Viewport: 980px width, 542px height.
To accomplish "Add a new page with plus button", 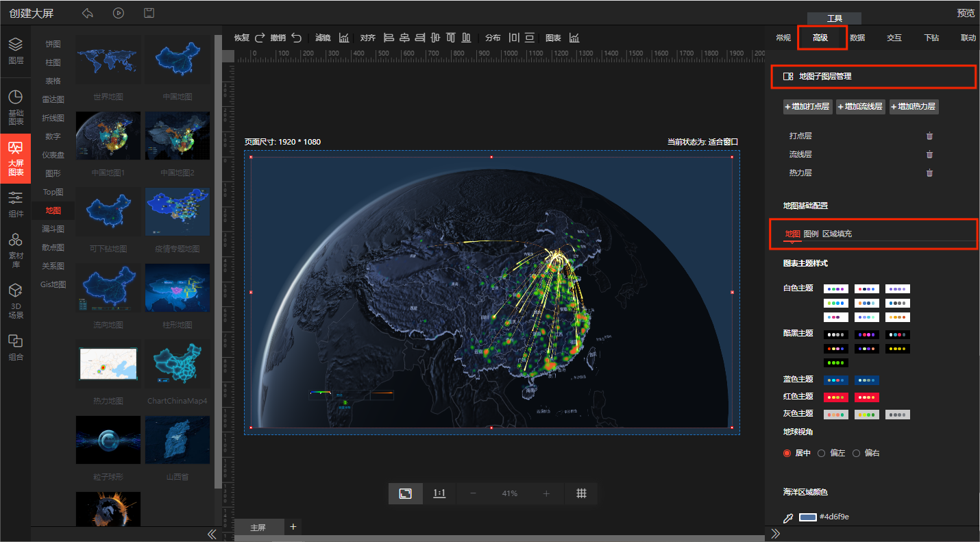I will tap(293, 527).
